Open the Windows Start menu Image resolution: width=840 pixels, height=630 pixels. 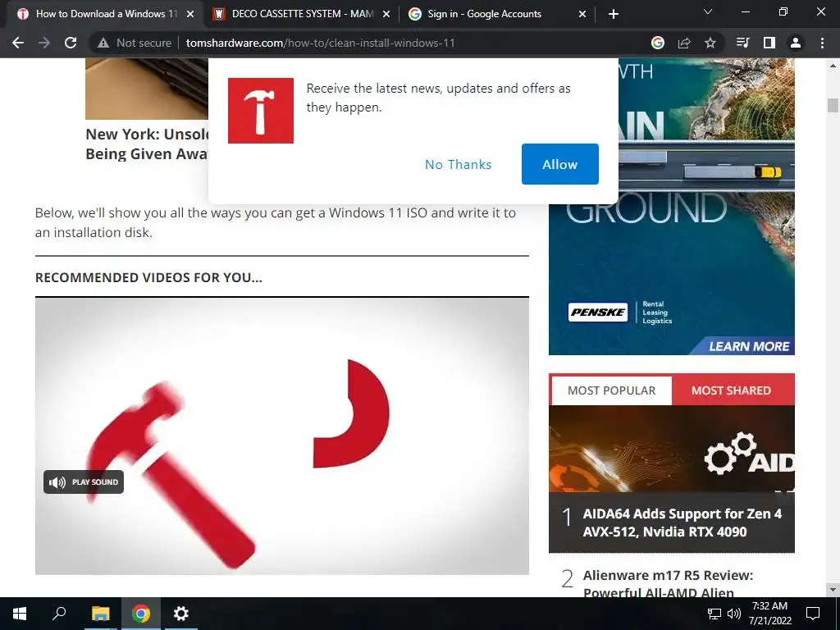coord(20,614)
